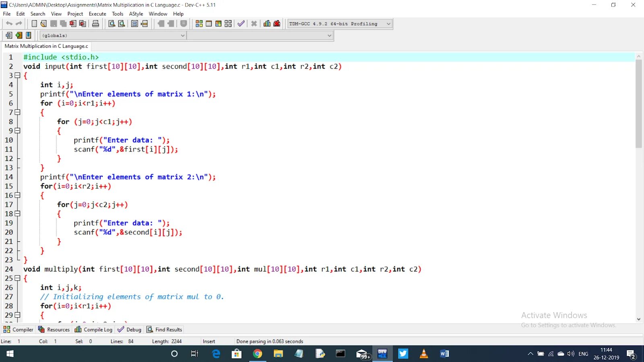Open the Window menu

pos(158,14)
